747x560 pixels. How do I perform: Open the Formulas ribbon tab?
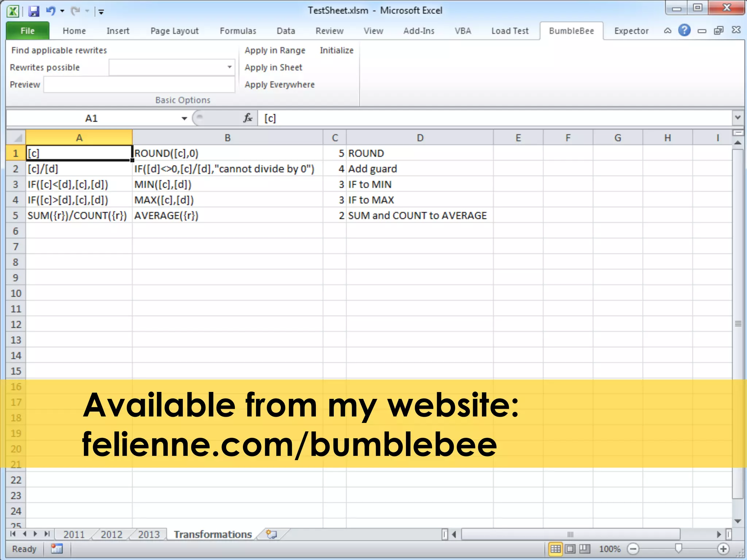coord(238,31)
